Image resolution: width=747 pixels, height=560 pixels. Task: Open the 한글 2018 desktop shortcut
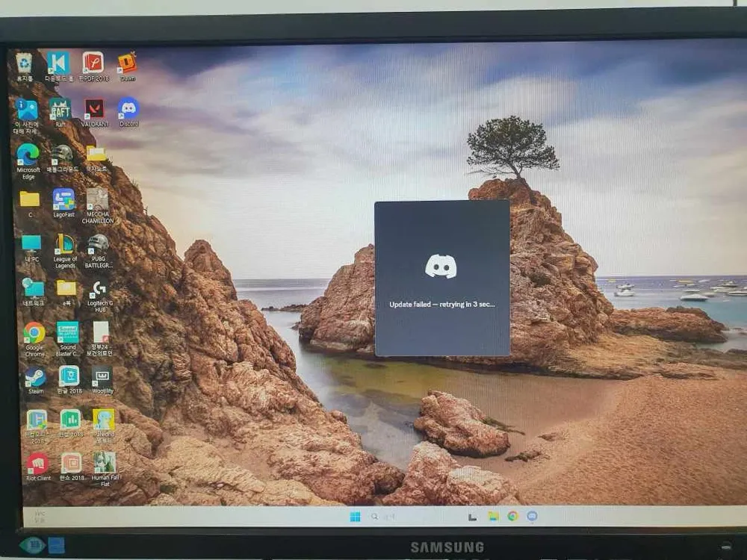pos(69,381)
